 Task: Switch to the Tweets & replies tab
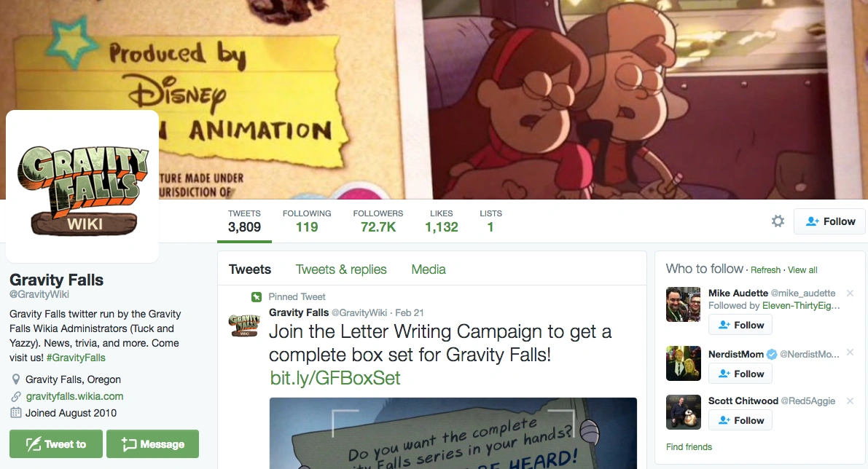pos(341,269)
